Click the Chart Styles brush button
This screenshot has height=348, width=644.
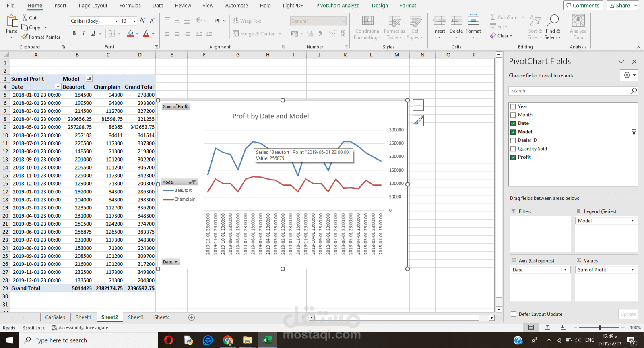click(418, 120)
